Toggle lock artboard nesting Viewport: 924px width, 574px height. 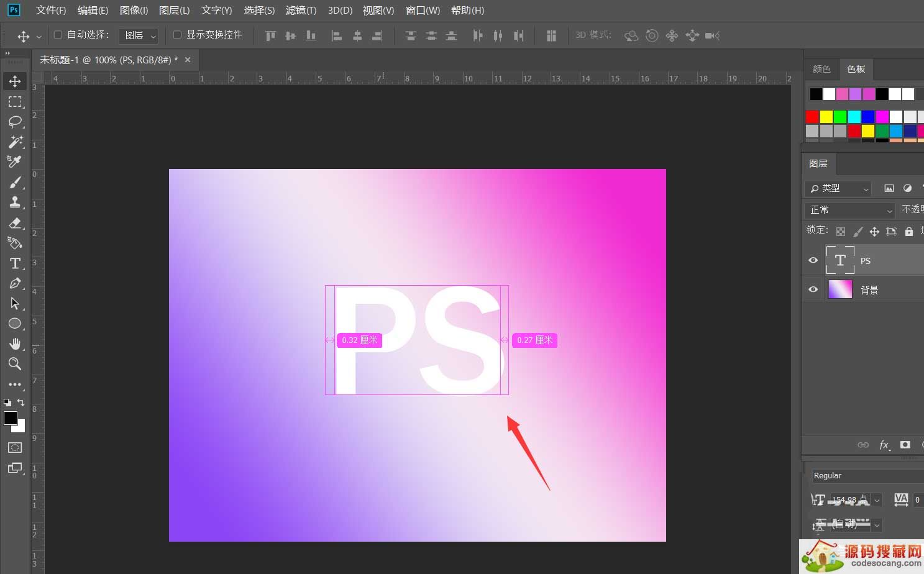pos(891,232)
